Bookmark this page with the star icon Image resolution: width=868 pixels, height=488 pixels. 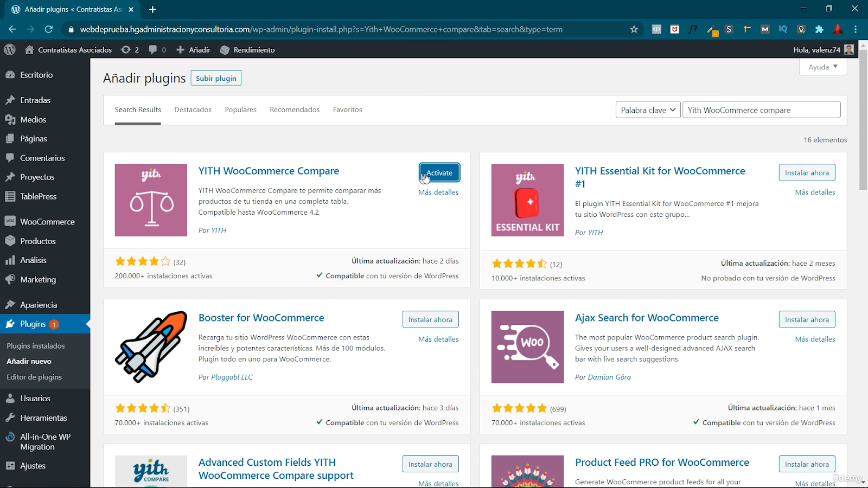[x=634, y=29]
